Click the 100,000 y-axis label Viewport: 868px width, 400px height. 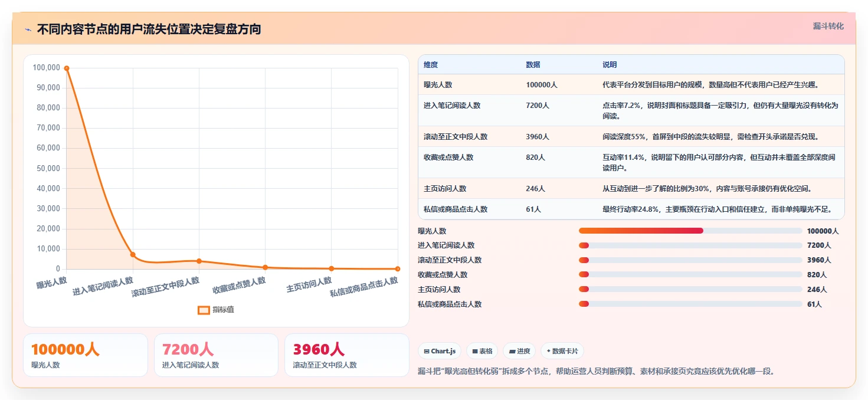[46, 68]
